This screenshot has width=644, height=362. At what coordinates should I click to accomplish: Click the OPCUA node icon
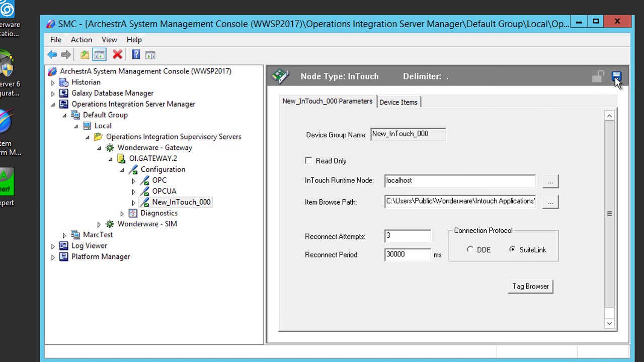click(144, 192)
